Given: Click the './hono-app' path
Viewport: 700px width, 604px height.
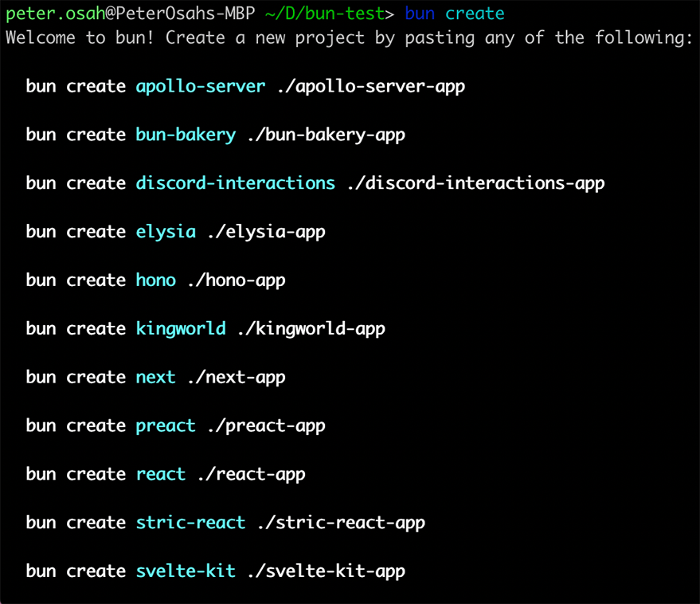Looking at the screenshot, I should click(x=237, y=280).
